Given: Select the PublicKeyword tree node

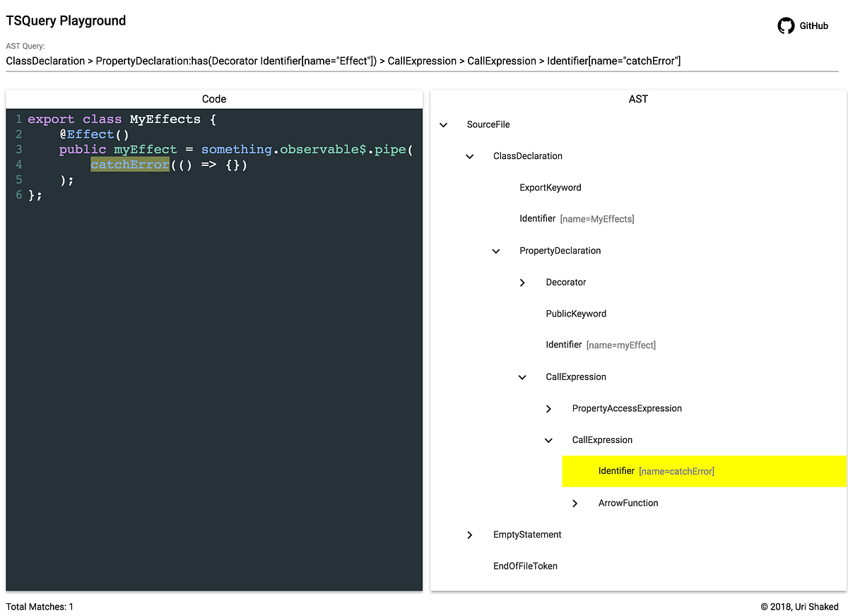Looking at the screenshot, I should tap(576, 313).
